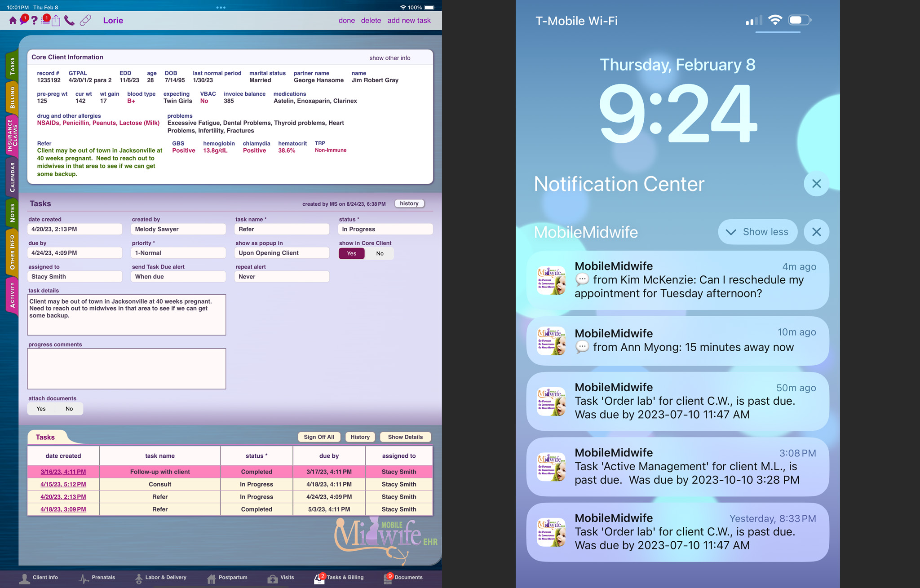Viewport: 920px width, 588px height.
Task: Tap the iPad battery icon
Action: [430, 8]
